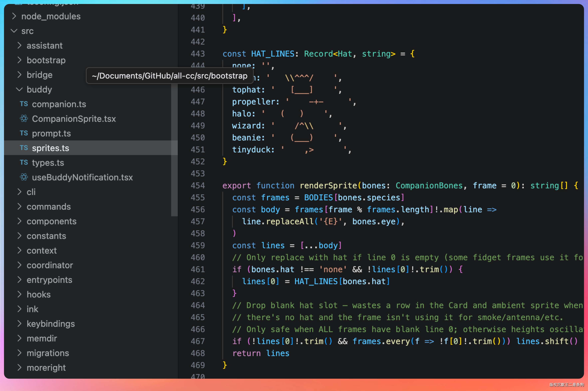Open the commands folder
This screenshot has width=588, height=391.
point(49,207)
